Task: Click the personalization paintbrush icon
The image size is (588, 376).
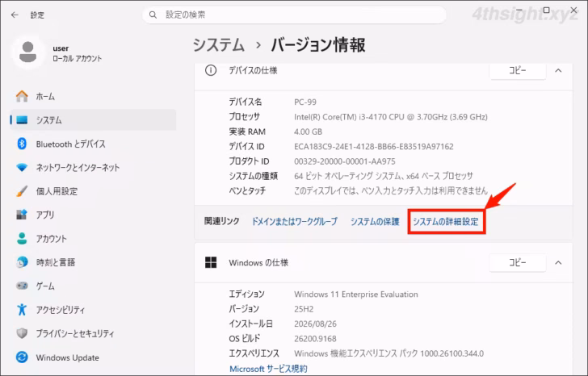Action: [22, 191]
